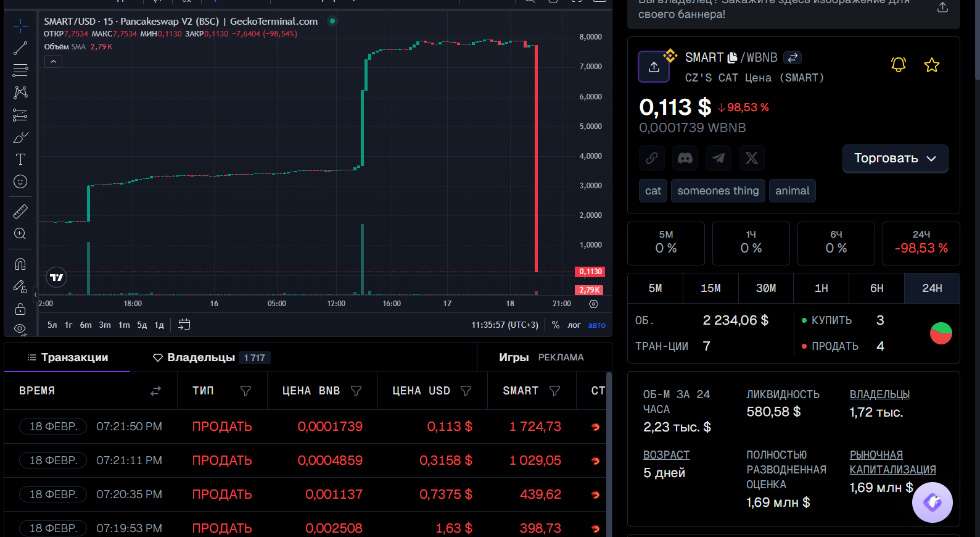The height and width of the screenshot is (537, 980).
Task: Open the ВОЗРАСТ link
Action: tap(666, 455)
